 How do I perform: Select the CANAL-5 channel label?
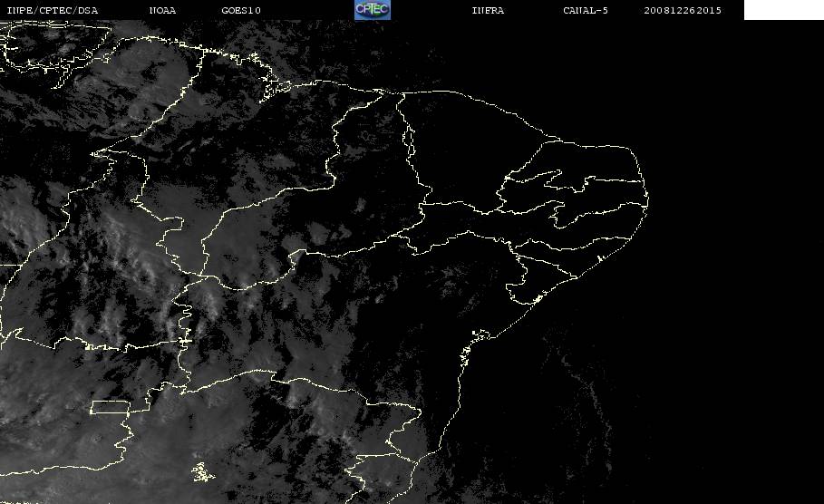tap(586, 10)
